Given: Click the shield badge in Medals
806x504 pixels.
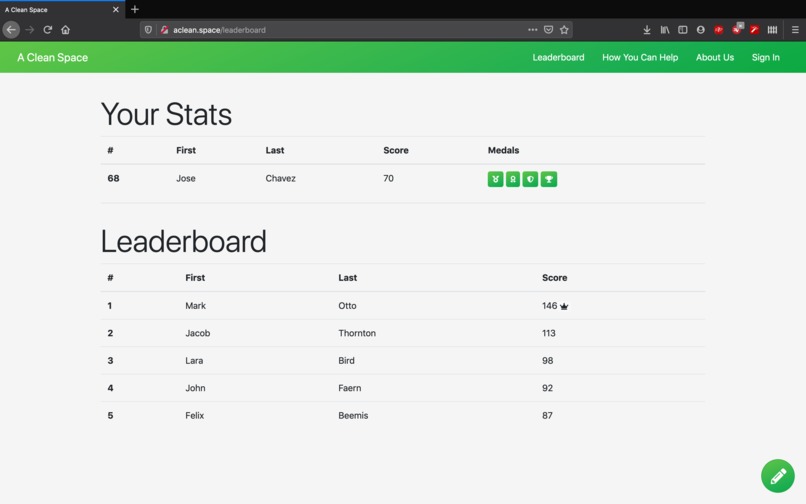Looking at the screenshot, I should 530,179.
